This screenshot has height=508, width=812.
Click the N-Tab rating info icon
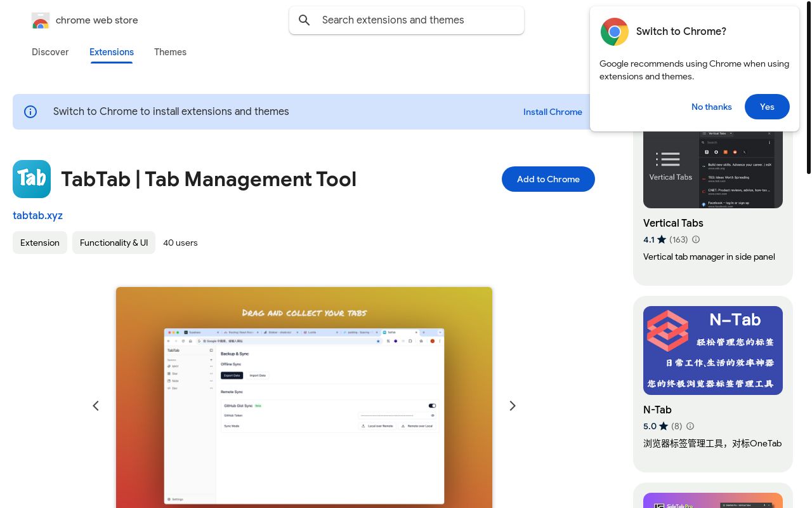click(x=690, y=427)
